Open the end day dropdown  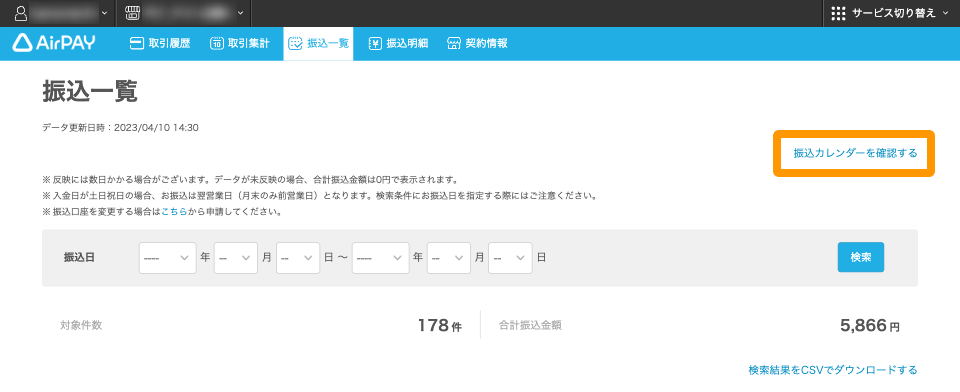(510, 258)
